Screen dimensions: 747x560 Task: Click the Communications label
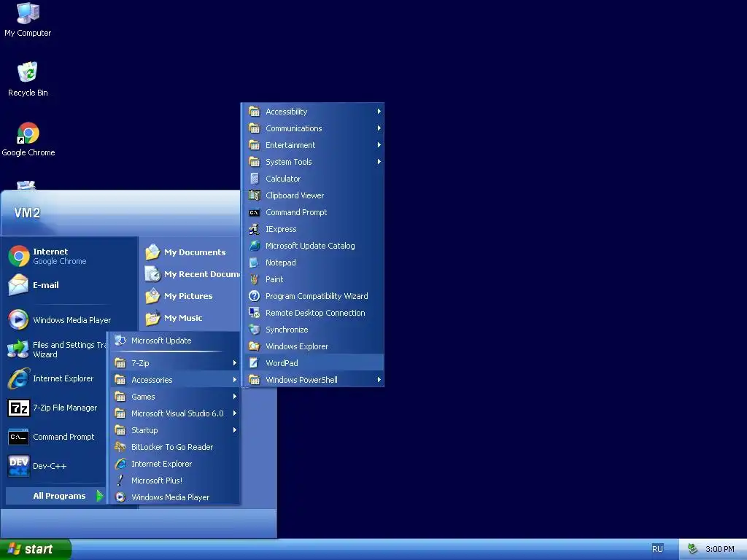click(x=293, y=128)
